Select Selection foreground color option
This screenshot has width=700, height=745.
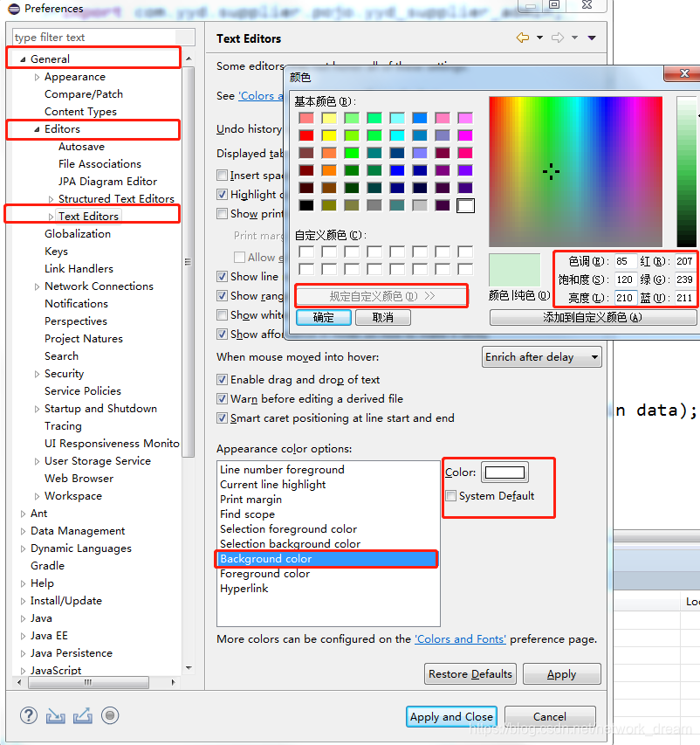(288, 529)
